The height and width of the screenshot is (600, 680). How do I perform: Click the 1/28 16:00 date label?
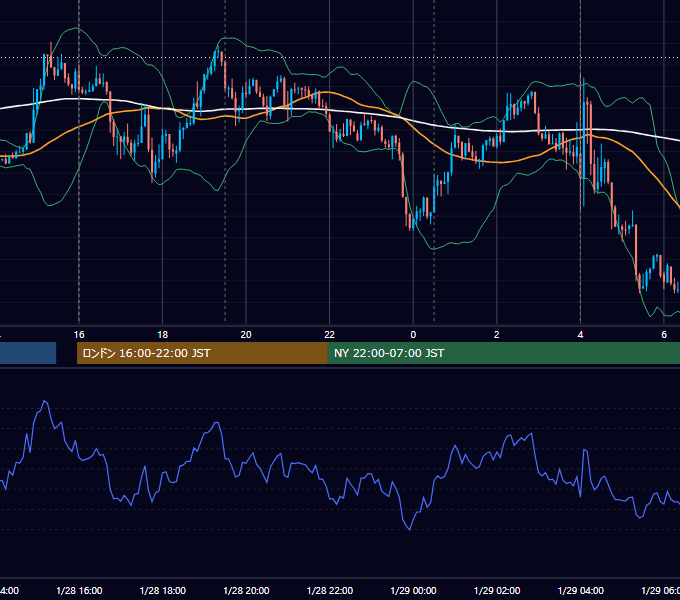click(x=79, y=590)
